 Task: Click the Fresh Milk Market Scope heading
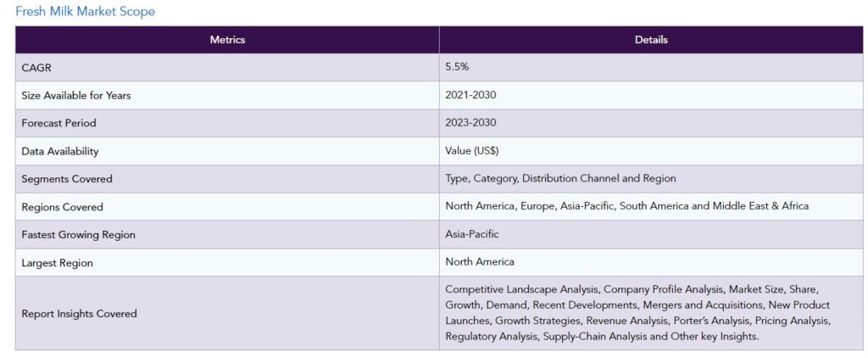point(86,11)
